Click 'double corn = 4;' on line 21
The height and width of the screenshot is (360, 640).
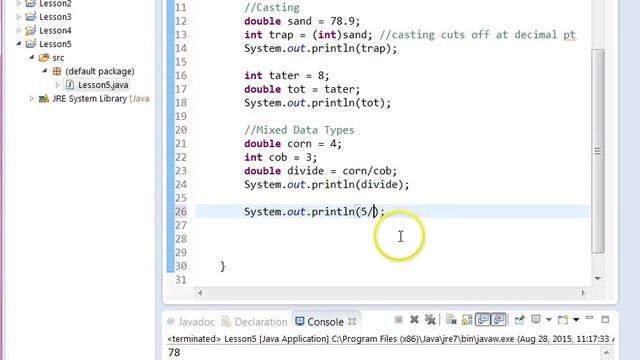pyautogui.click(x=293, y=144)
